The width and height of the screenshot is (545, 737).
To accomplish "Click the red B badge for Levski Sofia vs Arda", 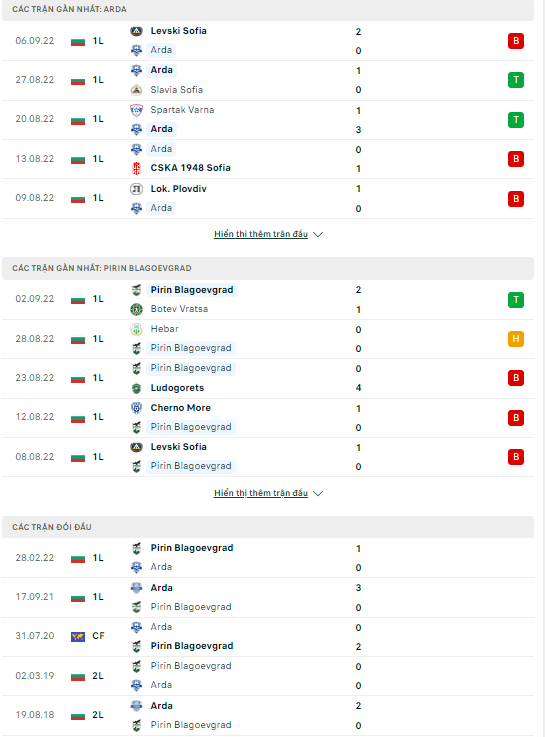I will click(516, 41).
